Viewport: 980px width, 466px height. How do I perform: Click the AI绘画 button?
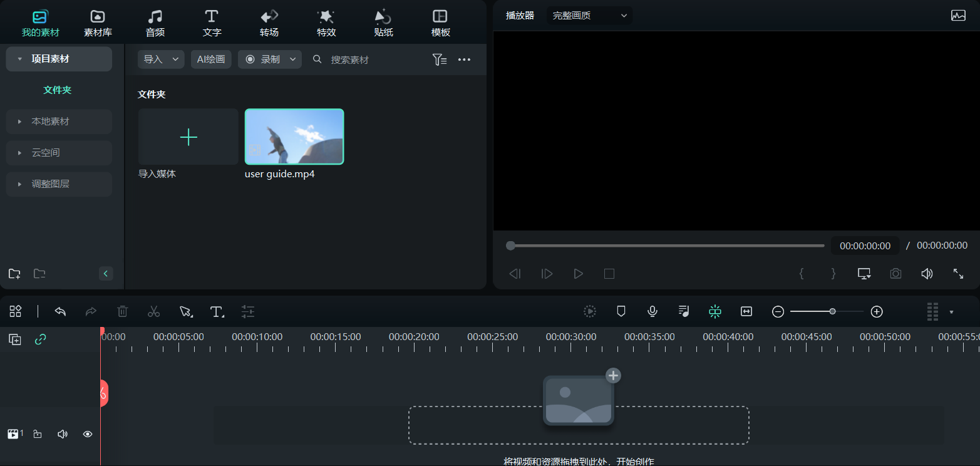click(211, 60)
